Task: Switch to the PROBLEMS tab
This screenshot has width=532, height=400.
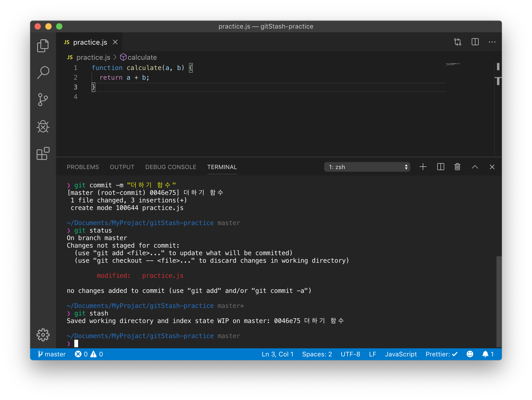Action: [83, 167]
